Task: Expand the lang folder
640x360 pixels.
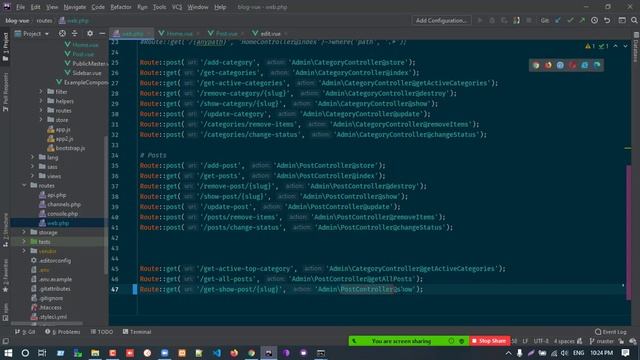Action: [33, 157]
